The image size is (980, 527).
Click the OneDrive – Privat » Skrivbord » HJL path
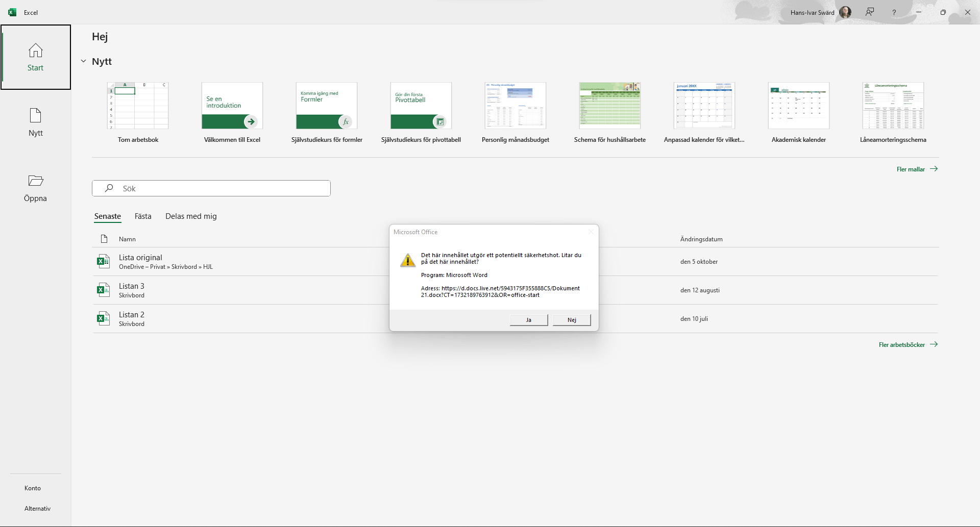(166, 267)
